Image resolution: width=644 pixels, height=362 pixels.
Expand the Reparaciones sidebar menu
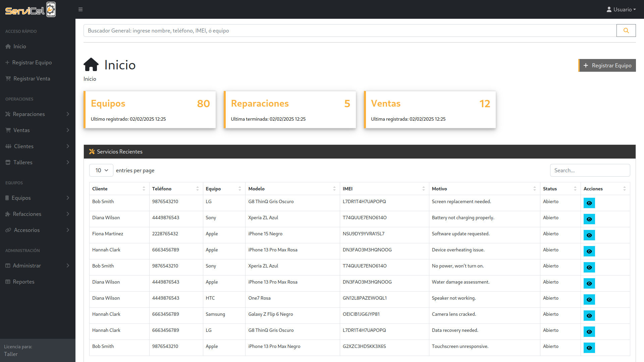click(x=38, y=114)
